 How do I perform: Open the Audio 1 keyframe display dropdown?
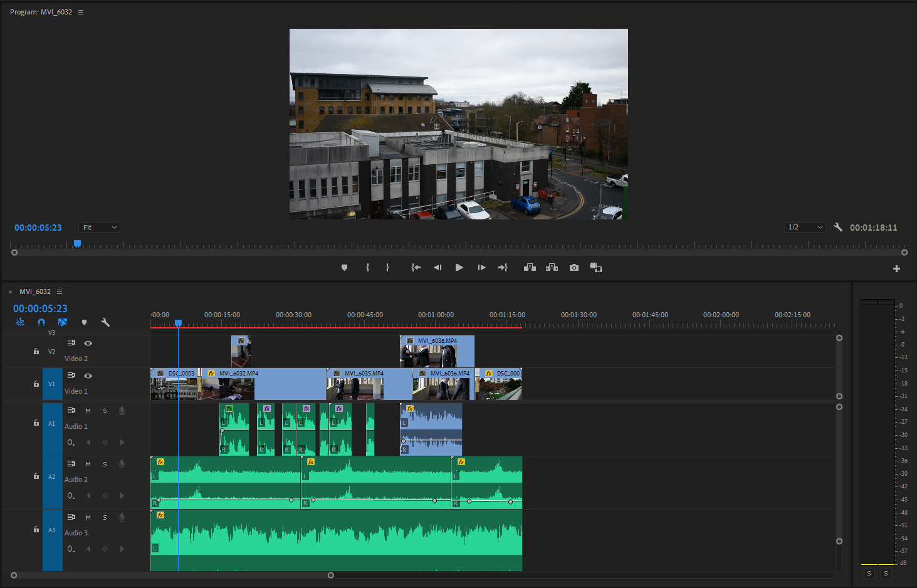71,443
